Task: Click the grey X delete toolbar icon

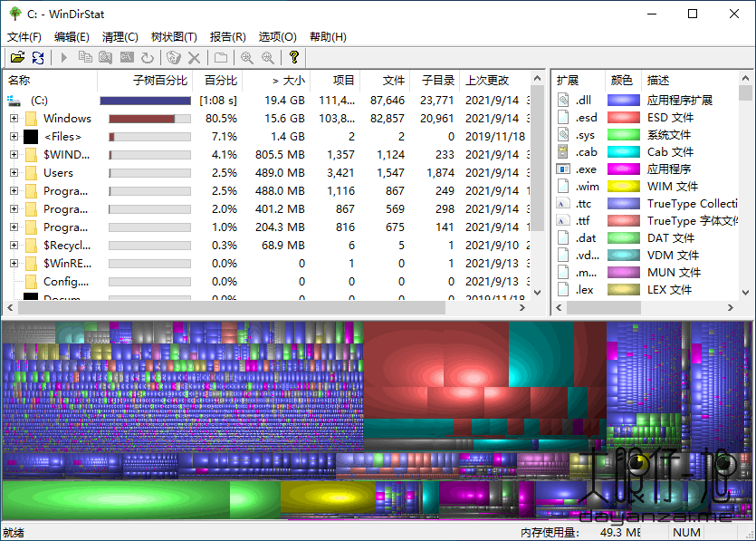Action: click(194, 58)
